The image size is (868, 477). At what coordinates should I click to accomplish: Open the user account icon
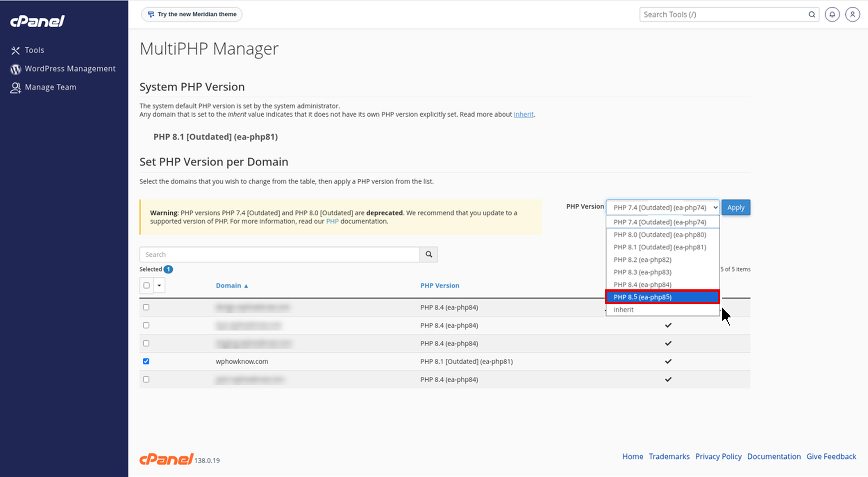click(x=853, y=14)
